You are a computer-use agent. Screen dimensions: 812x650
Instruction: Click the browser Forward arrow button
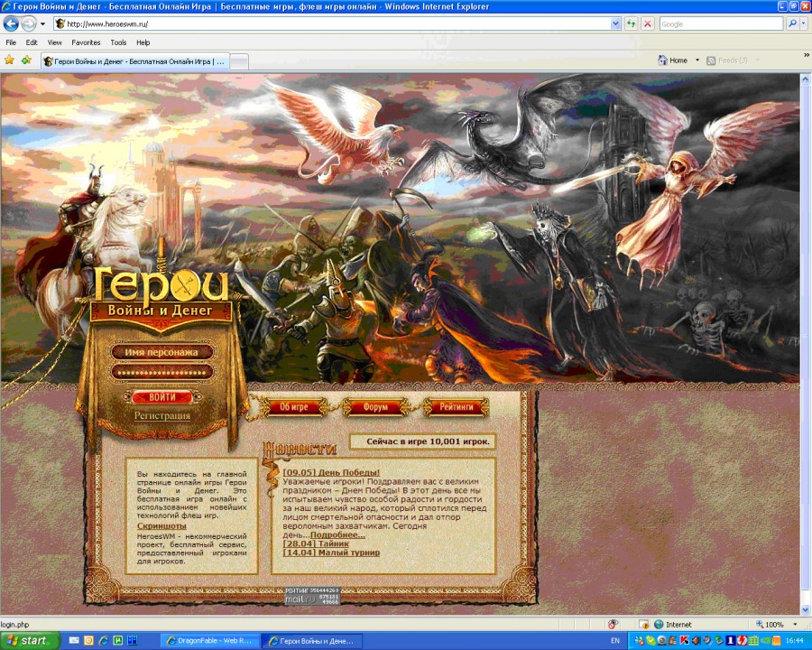[29, 23]
